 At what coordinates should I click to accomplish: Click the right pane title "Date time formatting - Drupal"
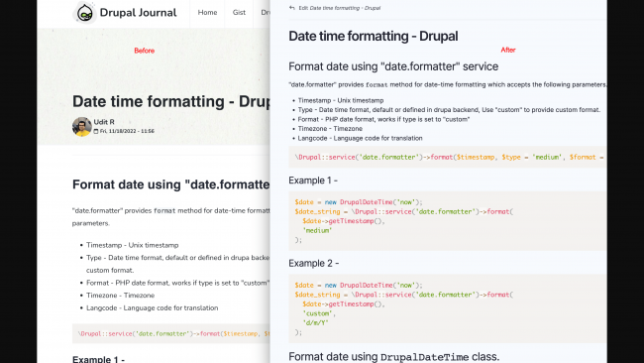[x=373, y=36]
